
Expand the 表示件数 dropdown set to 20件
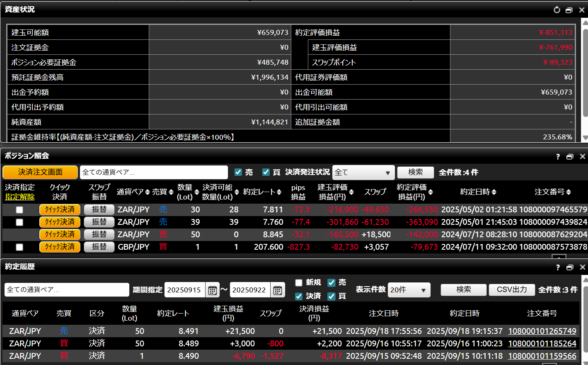pos(409,290)
